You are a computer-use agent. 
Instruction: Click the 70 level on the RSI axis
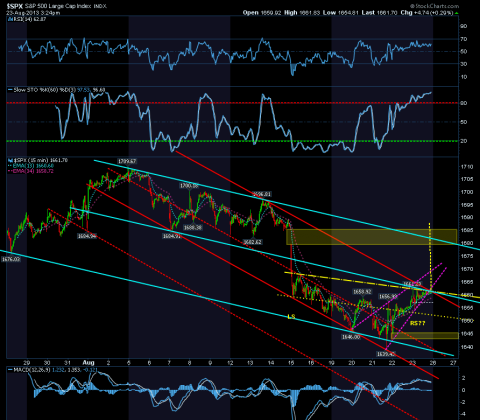coord(464,39)
